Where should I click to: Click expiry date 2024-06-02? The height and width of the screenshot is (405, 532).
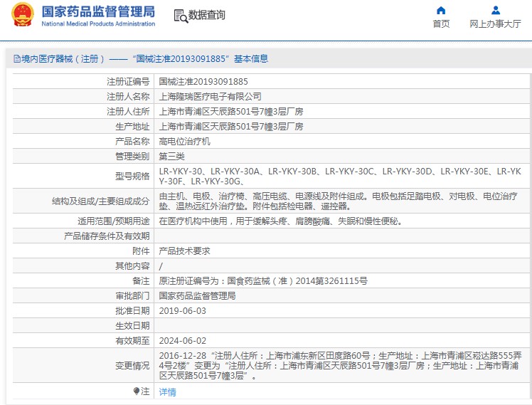(182, 340)
